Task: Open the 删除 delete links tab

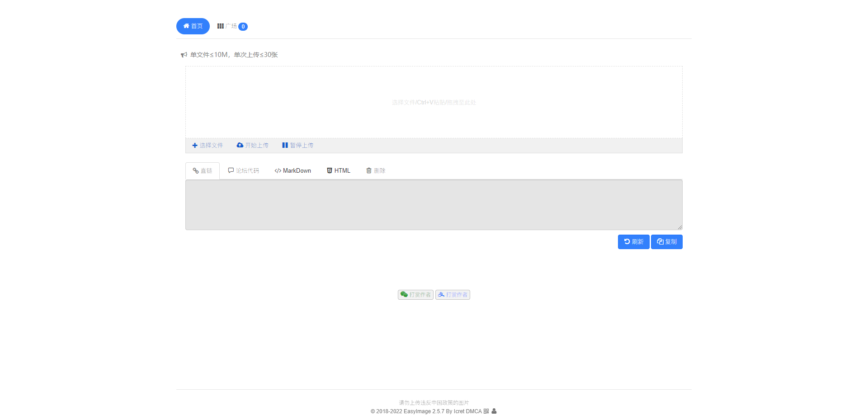Action: 376,171
